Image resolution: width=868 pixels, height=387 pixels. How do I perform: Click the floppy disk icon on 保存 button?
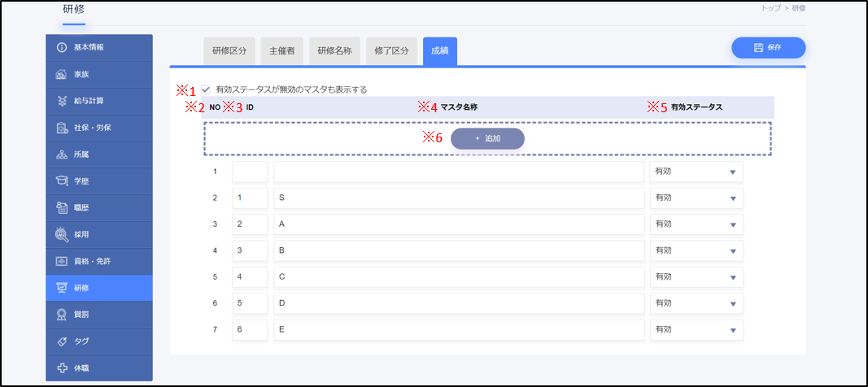758,48
